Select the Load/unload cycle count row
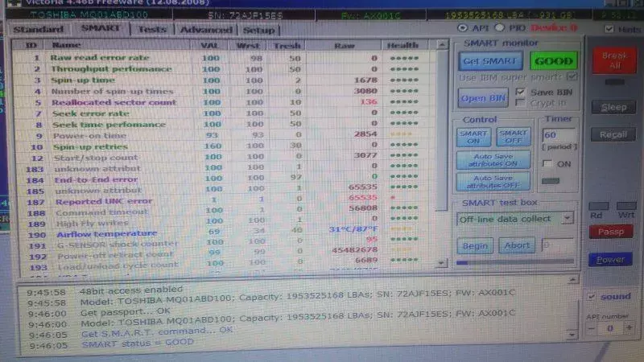The width and height of the screenshot is (644, 362). (224, 265)
